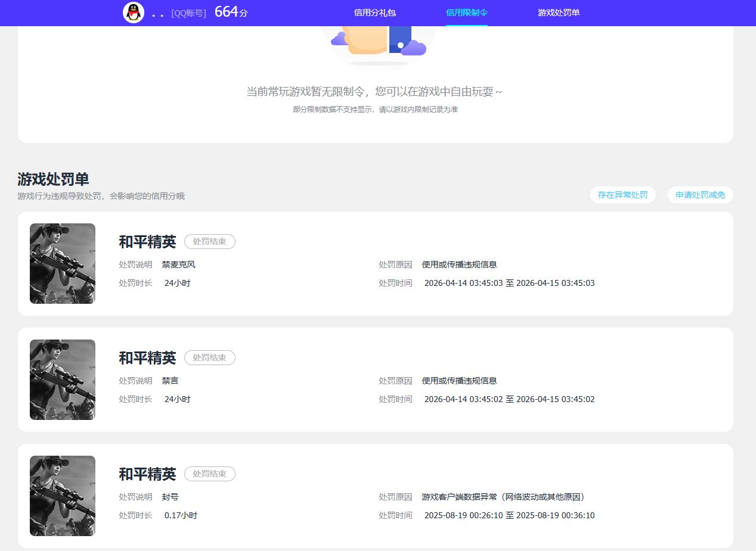The width and height of the screenshot is (756, 551).
Task: Click 和平精英 title on 封号 card
Action: coord(147,474)
